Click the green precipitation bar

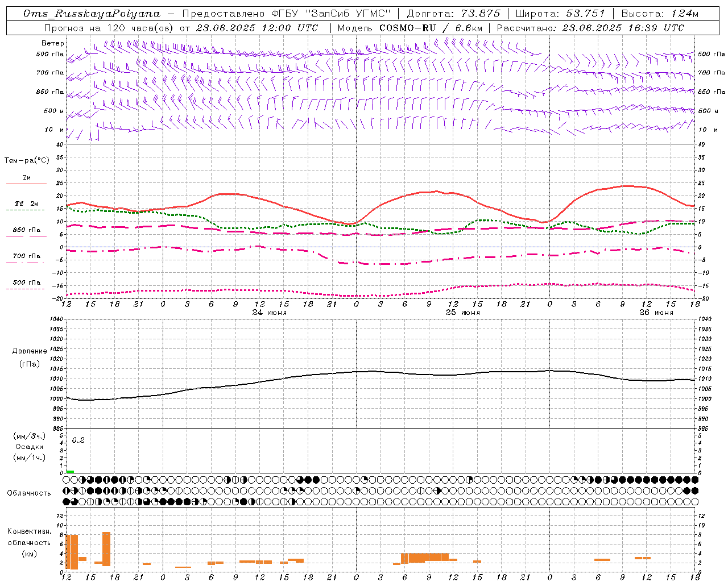point(70,472)
